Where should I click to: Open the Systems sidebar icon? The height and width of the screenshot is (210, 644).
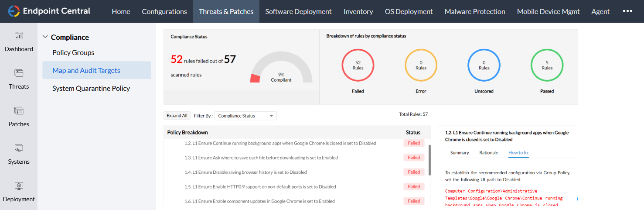(x=19, y=148)
